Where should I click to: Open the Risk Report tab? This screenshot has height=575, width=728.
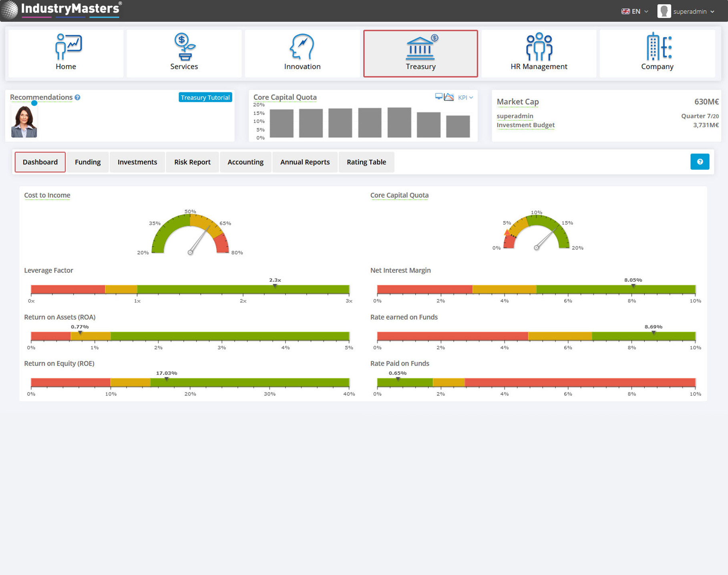pos(192,162)
